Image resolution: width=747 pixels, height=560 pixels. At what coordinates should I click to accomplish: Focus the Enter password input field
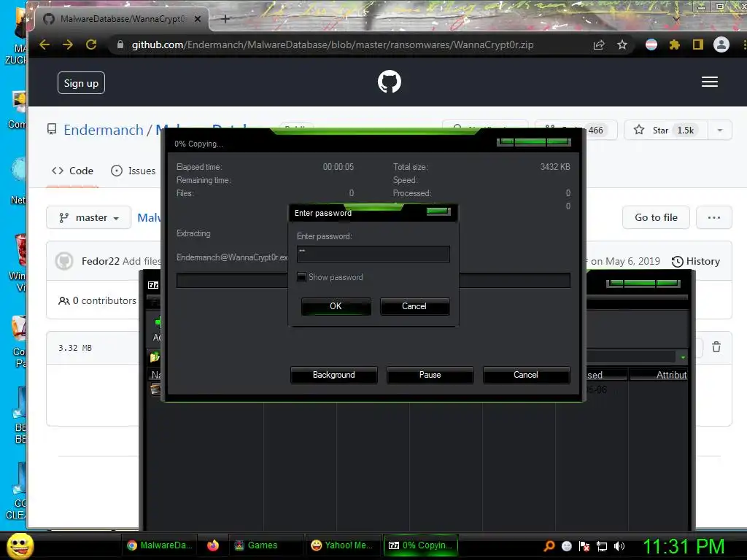pyautogui.click(x=373, y=254)
